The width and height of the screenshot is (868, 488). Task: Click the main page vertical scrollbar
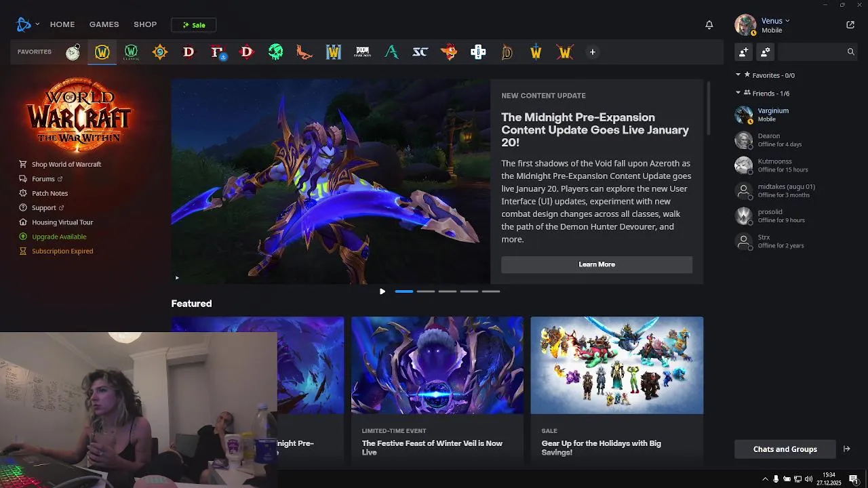709,107
